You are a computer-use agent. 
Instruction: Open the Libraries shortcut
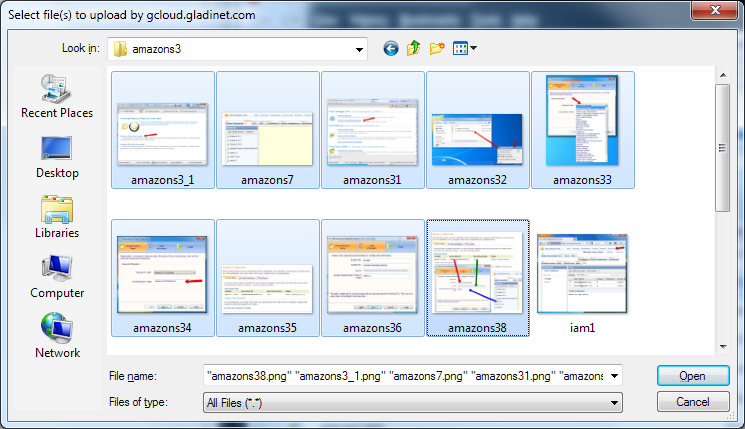[x=57, y=217]
